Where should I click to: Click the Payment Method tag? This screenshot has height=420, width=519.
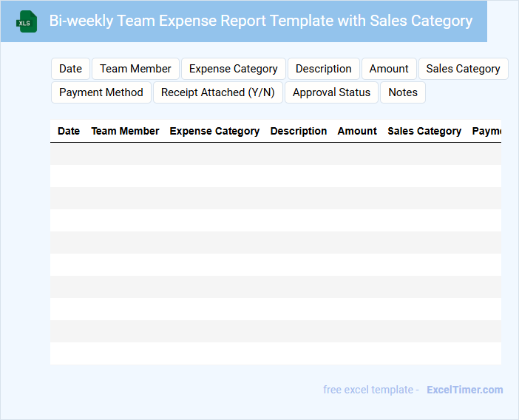point(101,92)
